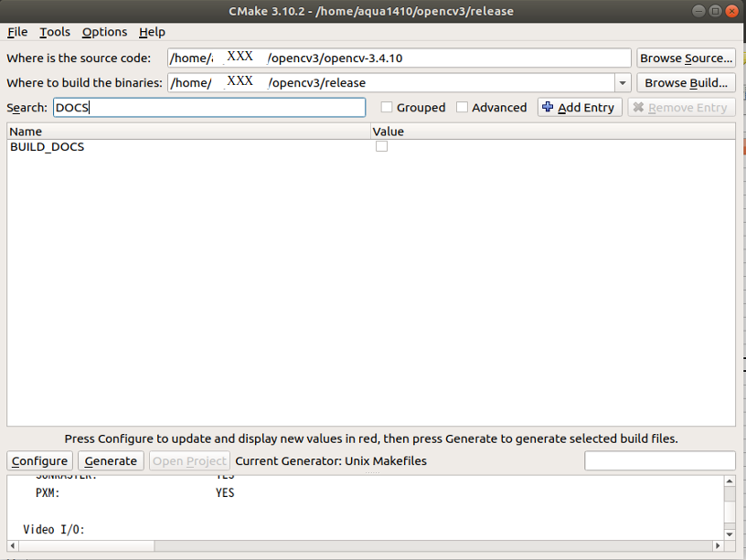Open the Tools menu
This screenshot has height=560, width=746.
(x=55, y=32)
